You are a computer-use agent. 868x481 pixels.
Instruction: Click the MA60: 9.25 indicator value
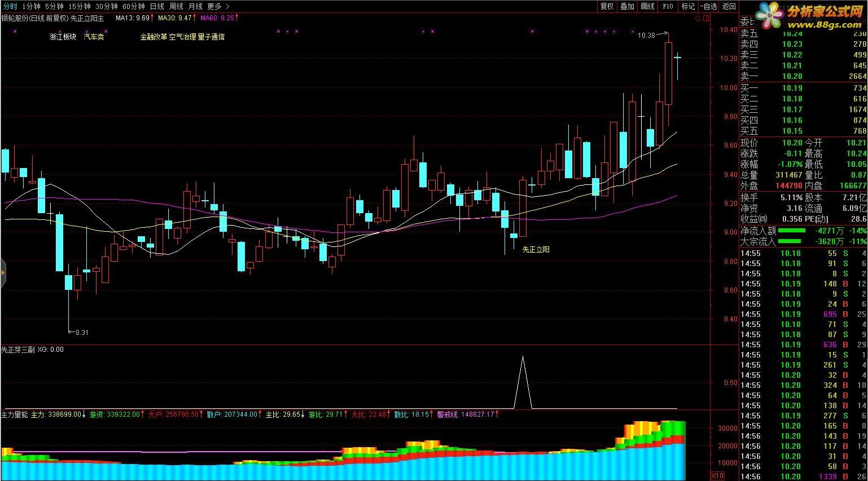coord(218,18)
